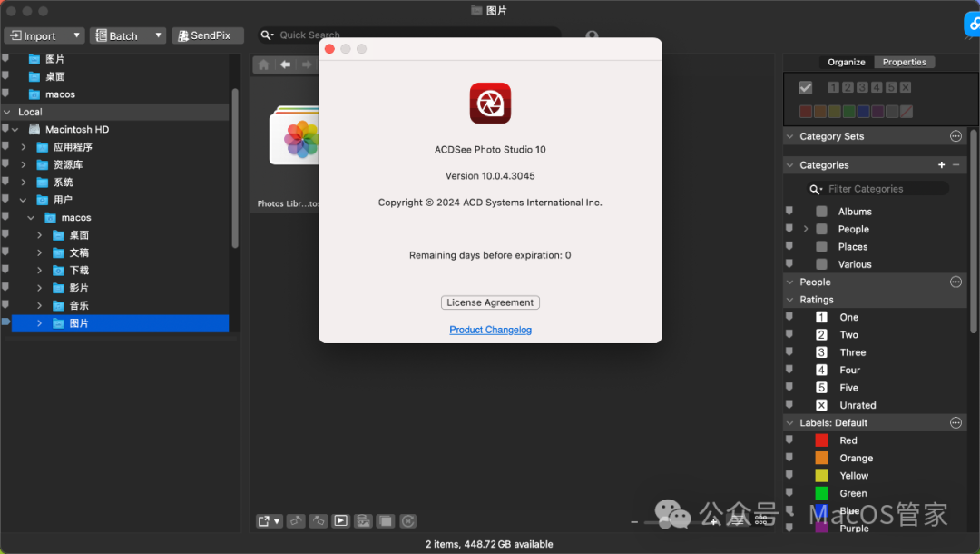Select the Two rating row
This screenshot has width=980, height=554.
pos(875,334)
